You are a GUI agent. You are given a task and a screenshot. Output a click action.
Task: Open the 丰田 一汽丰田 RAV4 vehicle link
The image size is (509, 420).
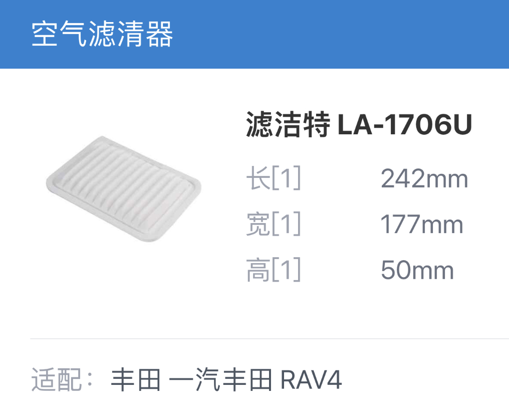[x=226, y=380]
